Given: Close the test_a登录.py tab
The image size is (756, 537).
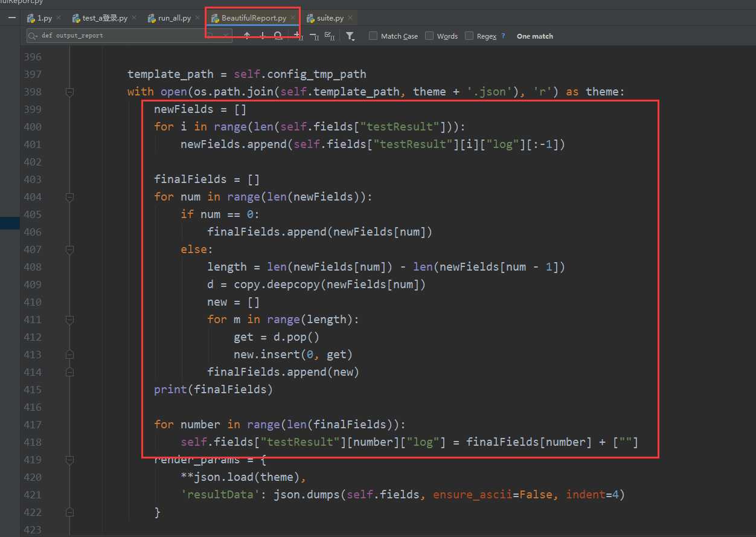Looking at the screenshot, I should click(134, 18).
